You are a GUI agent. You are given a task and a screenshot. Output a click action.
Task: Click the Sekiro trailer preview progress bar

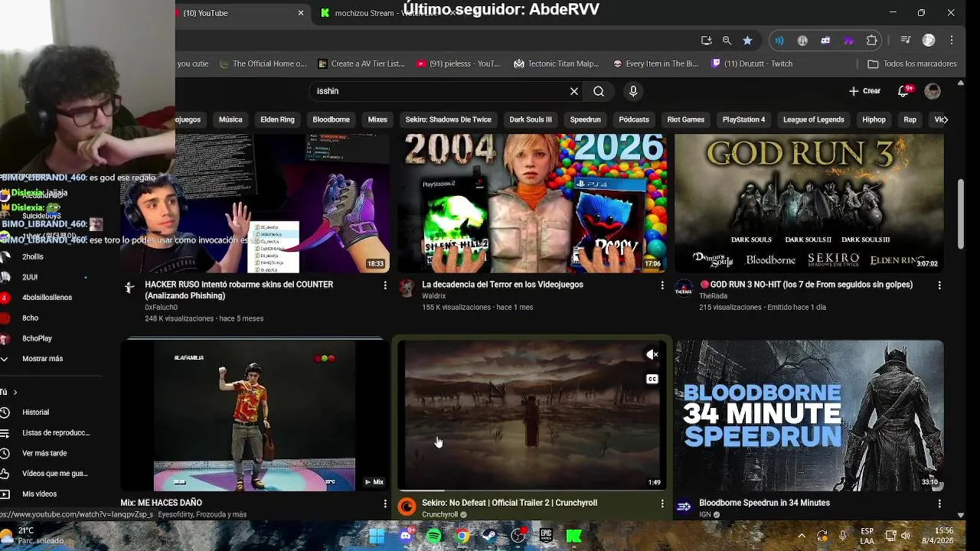[532, 491]
